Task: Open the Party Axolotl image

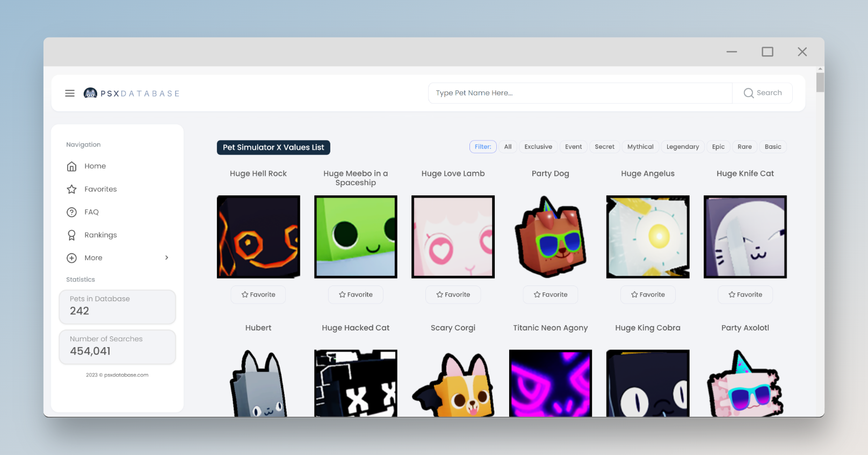Action: [x=746, y=383]
